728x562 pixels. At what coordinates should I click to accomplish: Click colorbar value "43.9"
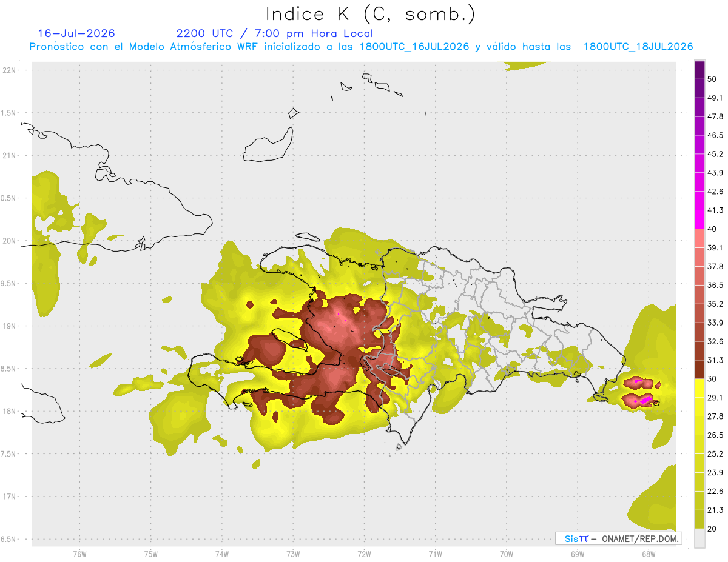pos(715,173)
